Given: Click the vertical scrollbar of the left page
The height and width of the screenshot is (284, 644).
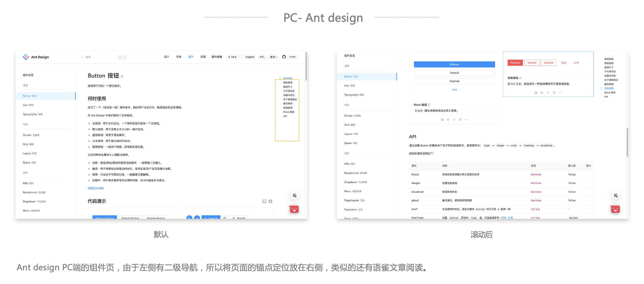Looking at the screenshot, I should tap(306, 66).
